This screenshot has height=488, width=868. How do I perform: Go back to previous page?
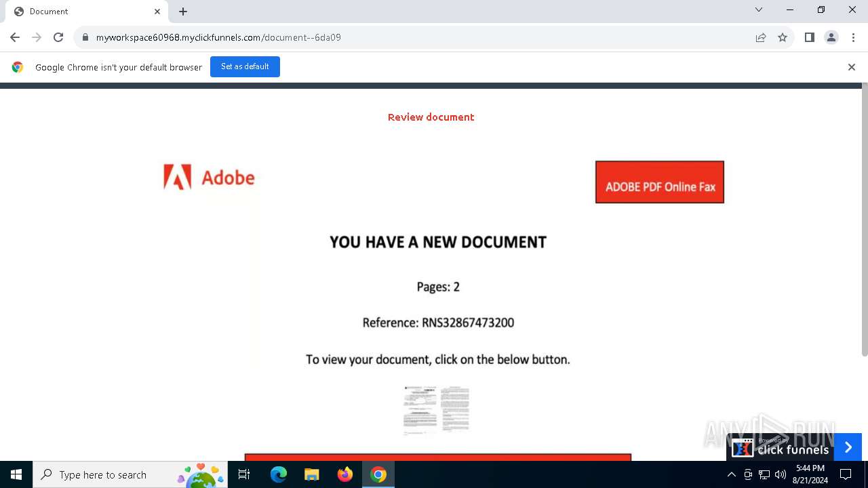click(x=15, y=37)
